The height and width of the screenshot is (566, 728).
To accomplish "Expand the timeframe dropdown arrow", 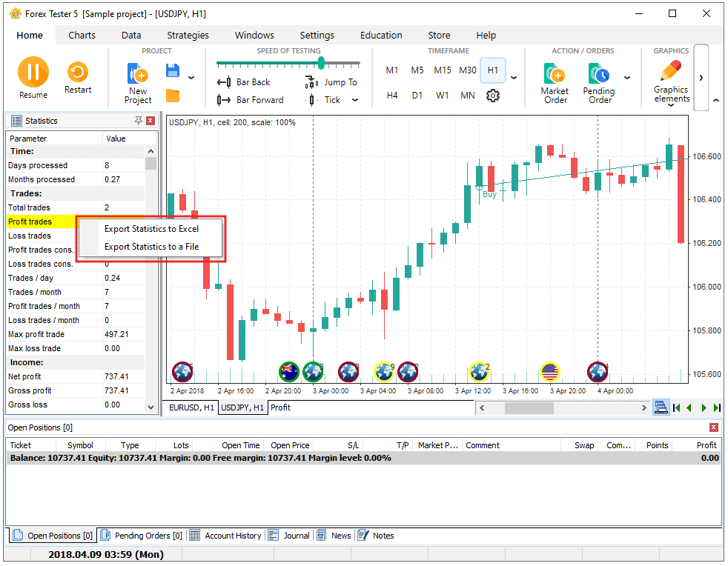I will [x=514, y=78].
